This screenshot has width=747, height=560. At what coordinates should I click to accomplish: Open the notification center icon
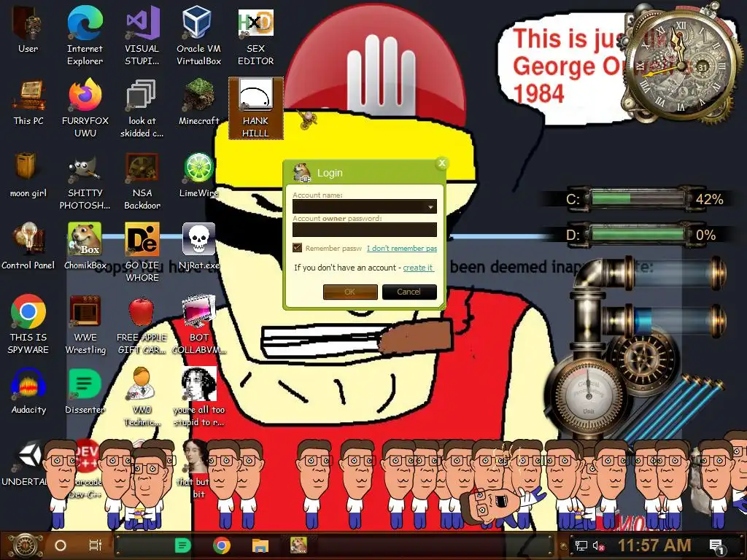716,547
